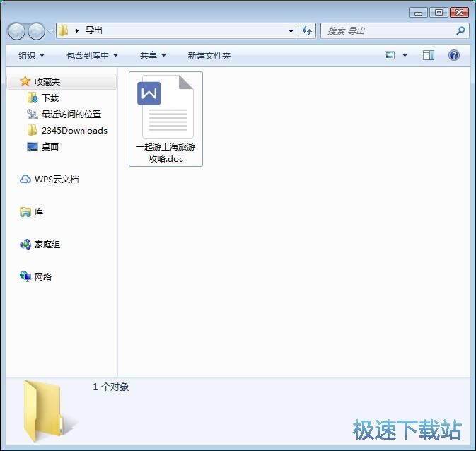Viewport: 476px width, 451px height.
Task: Click the 家庭组 icon
Action: pyautogui.click(x=25, y=245)
